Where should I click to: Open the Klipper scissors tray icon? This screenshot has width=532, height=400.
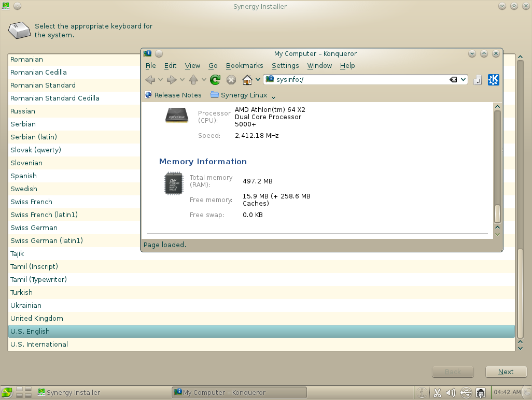point(437,393)
